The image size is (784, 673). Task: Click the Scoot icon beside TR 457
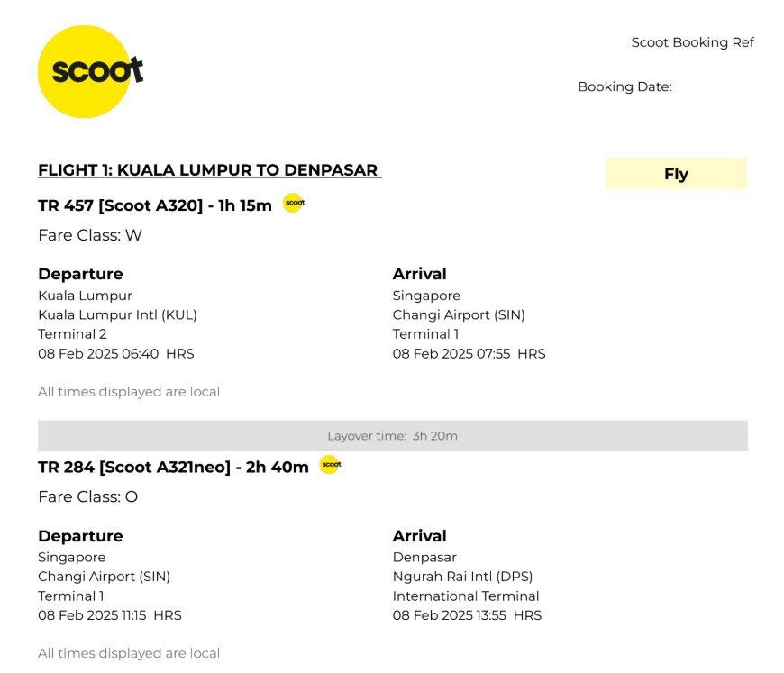point(293,203)
